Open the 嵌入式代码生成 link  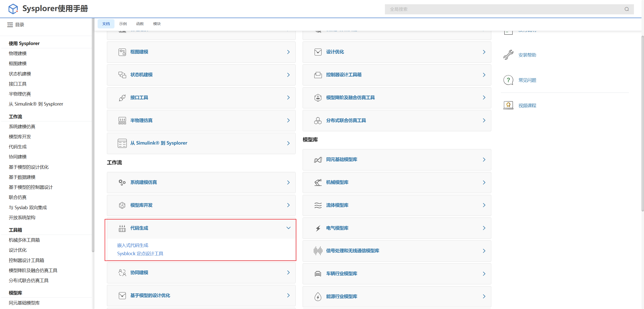[133, 245]
